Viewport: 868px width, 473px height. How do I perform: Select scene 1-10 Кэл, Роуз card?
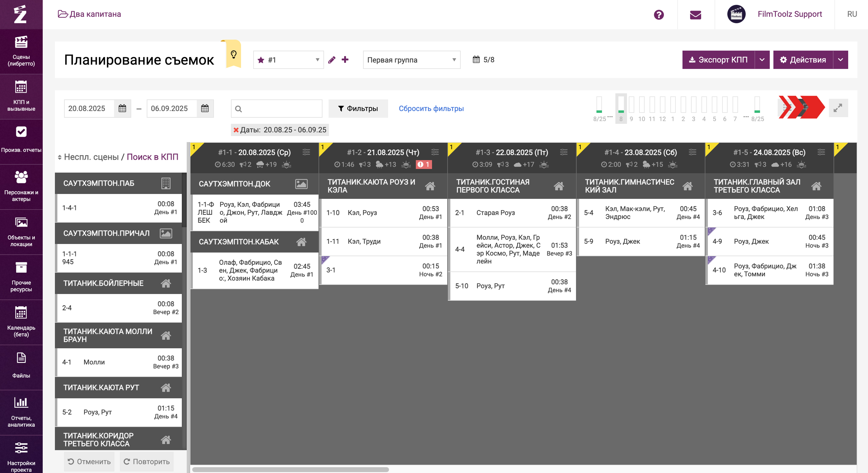coord(383,213)
